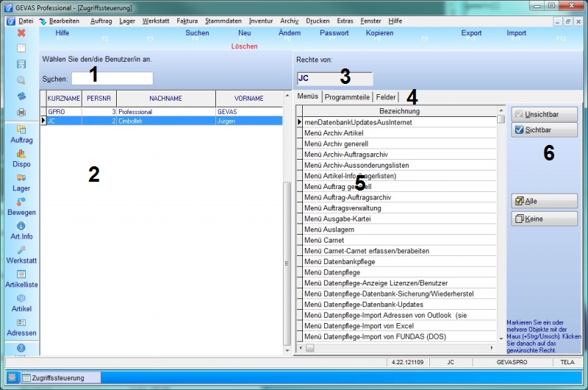Open the Adressen module icon

click(21, 327)
